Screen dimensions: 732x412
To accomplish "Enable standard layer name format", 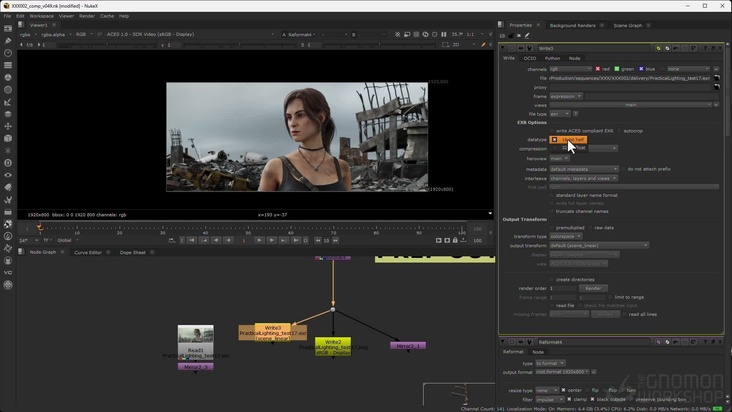I will click(552, 195).
